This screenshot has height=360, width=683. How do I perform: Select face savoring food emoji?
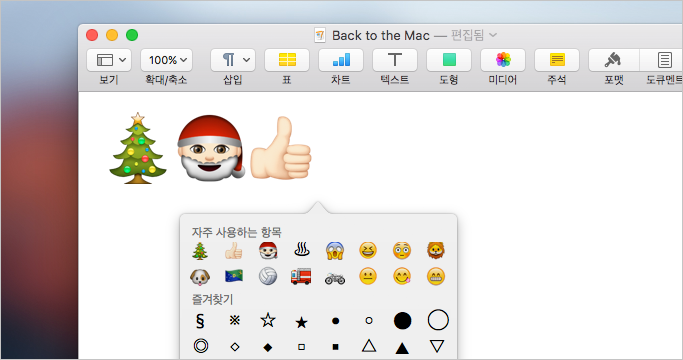coord(402,276)
